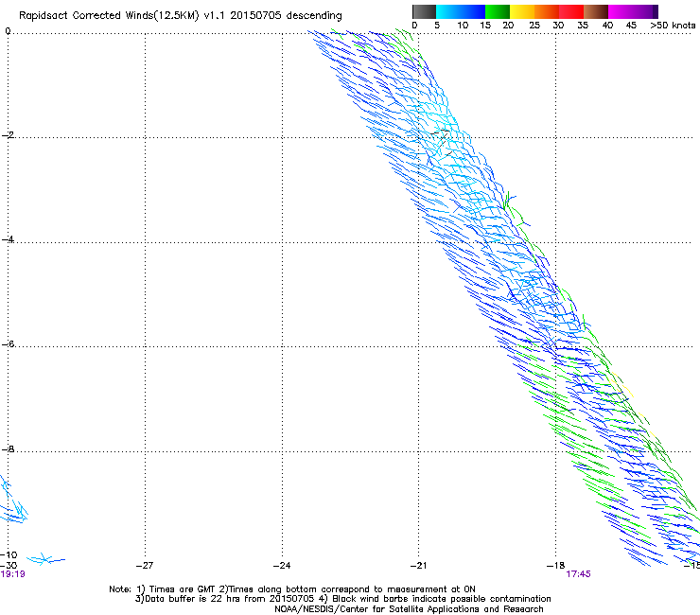700x615 pixels.
Task: Click the '>50 knots' legend label
Action: pyautogui.click(x=673, y=26)
